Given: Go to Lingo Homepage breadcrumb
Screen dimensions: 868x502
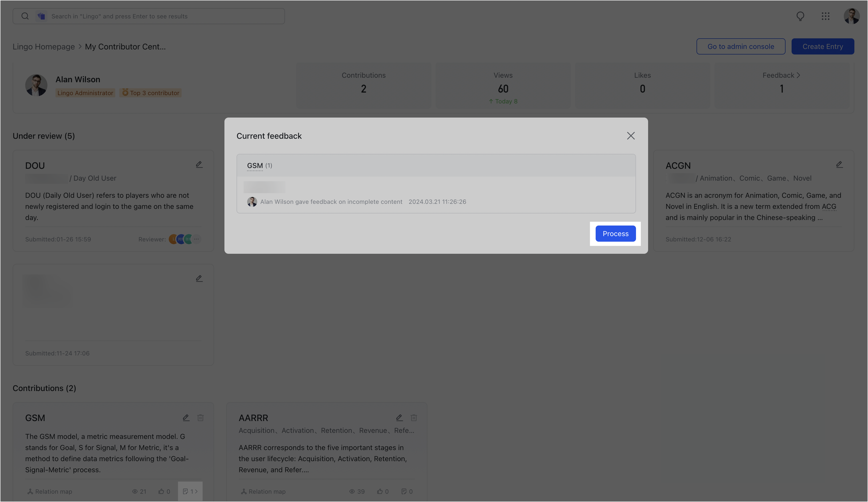Looking at the screenshot, I should [43, 46].
